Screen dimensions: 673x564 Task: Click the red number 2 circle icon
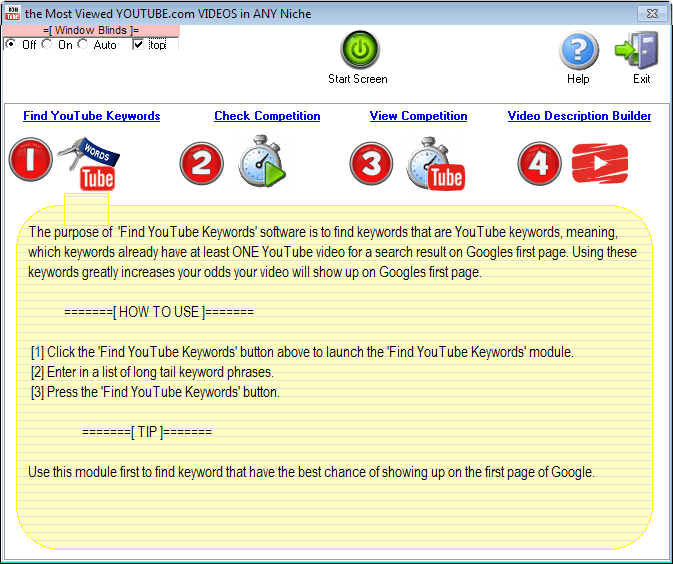tap(201, 164)
